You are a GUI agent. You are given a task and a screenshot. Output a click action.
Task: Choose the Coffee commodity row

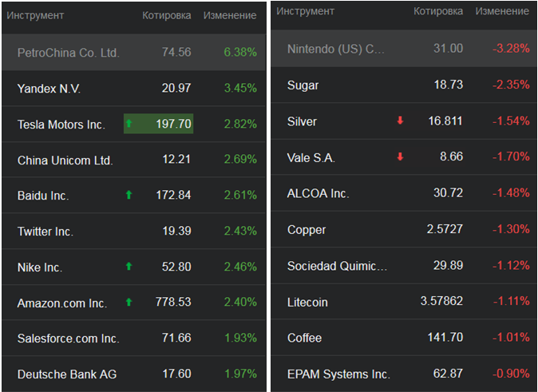coord(305,338)
